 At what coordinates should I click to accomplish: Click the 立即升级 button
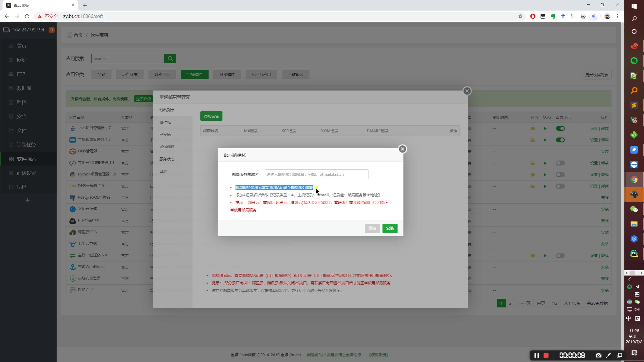(143, 99)
